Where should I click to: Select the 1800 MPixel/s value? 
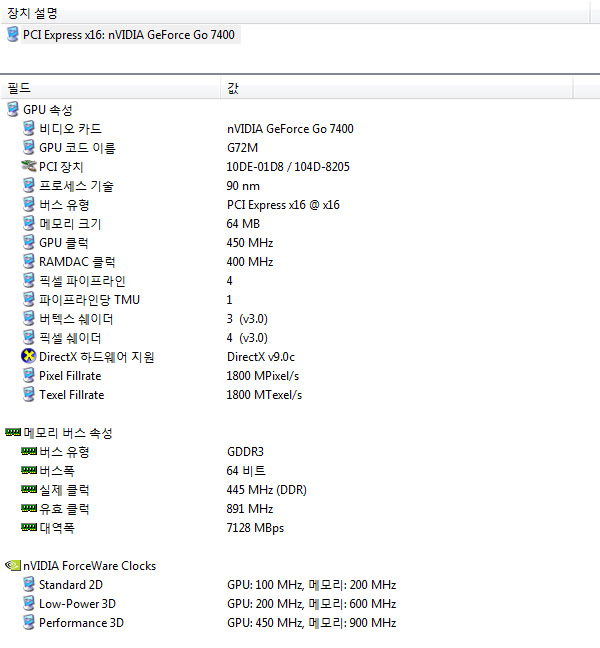point(263,376)
